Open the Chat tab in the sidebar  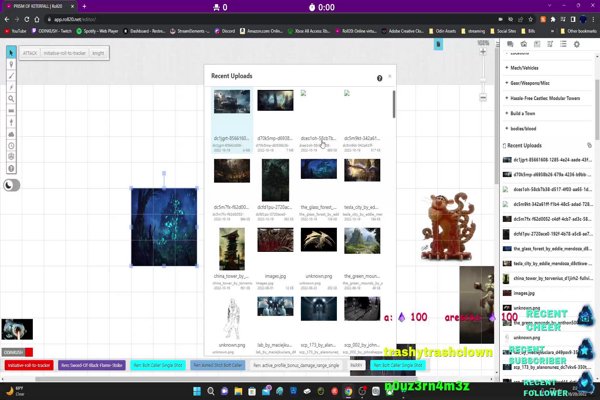[x=510, y=44]
